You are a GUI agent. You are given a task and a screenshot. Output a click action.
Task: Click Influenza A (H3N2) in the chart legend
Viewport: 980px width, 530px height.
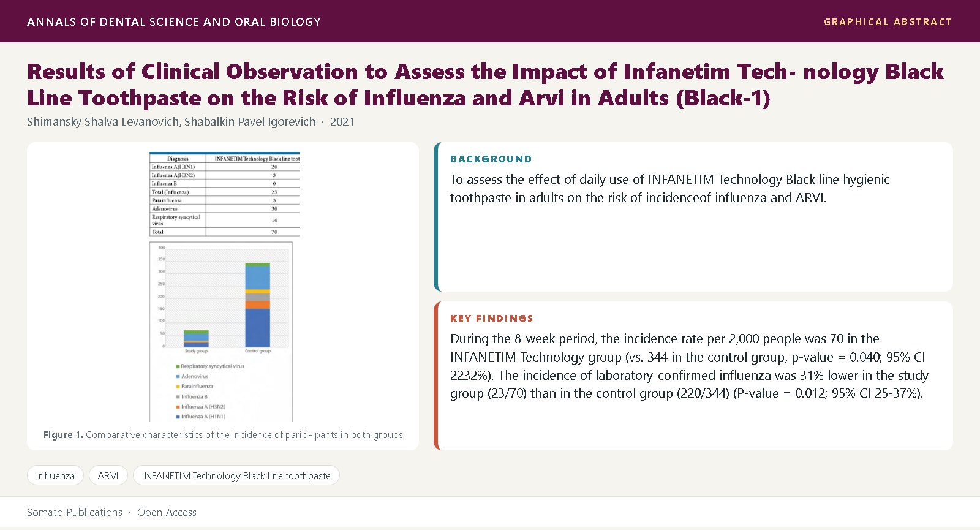pos(201,406)
